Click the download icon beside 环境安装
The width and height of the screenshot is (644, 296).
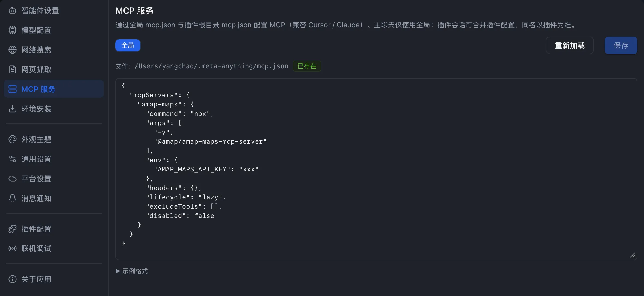click(13, 109)
